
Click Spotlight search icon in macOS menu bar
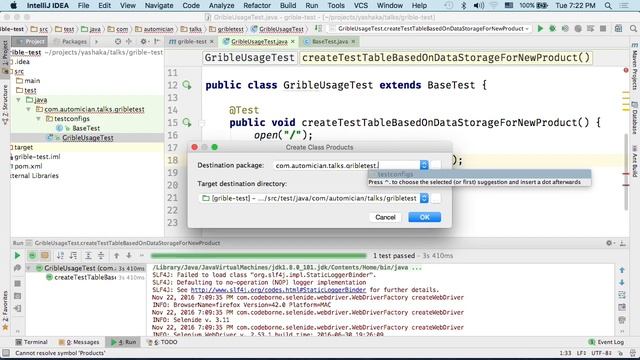[x=608, y=5]
